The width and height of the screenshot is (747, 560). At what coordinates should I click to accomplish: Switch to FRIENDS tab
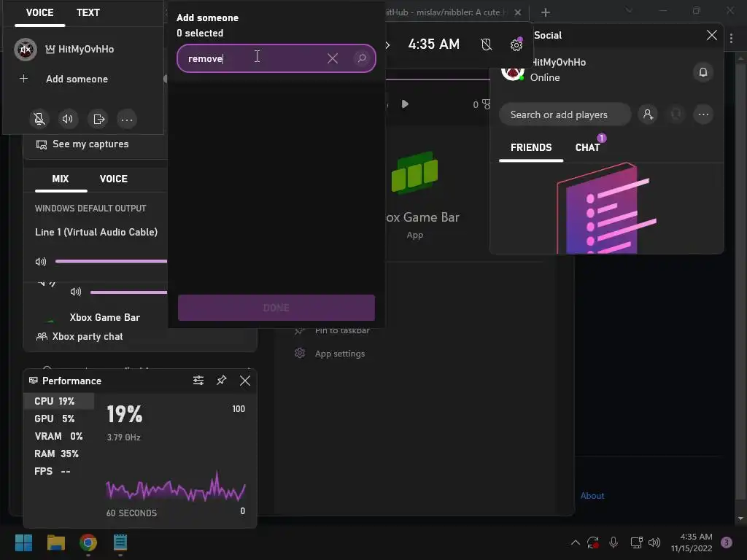(531, 147)
